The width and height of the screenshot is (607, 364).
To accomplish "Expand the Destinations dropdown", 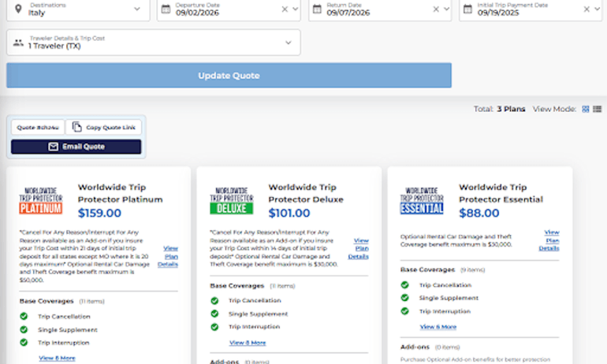I will [137, 9].
